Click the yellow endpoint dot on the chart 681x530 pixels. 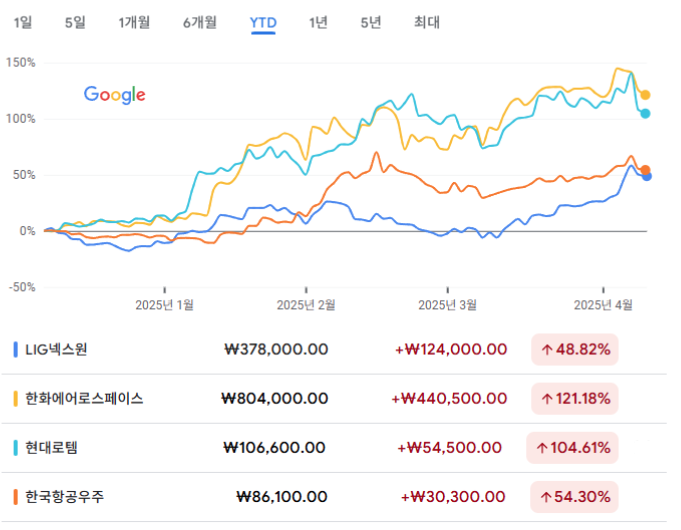pos(645,95)
